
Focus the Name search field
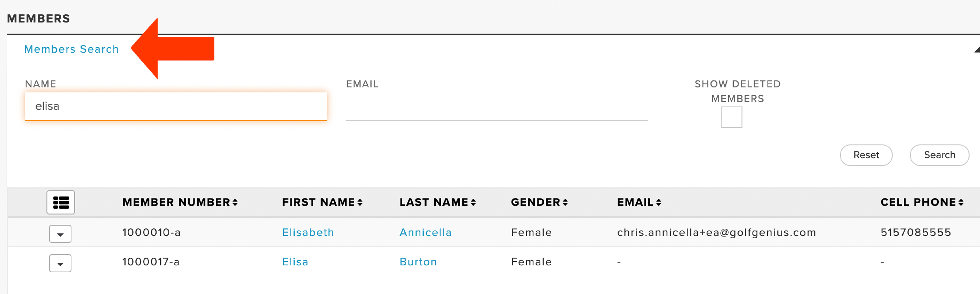tap(176, 106)
